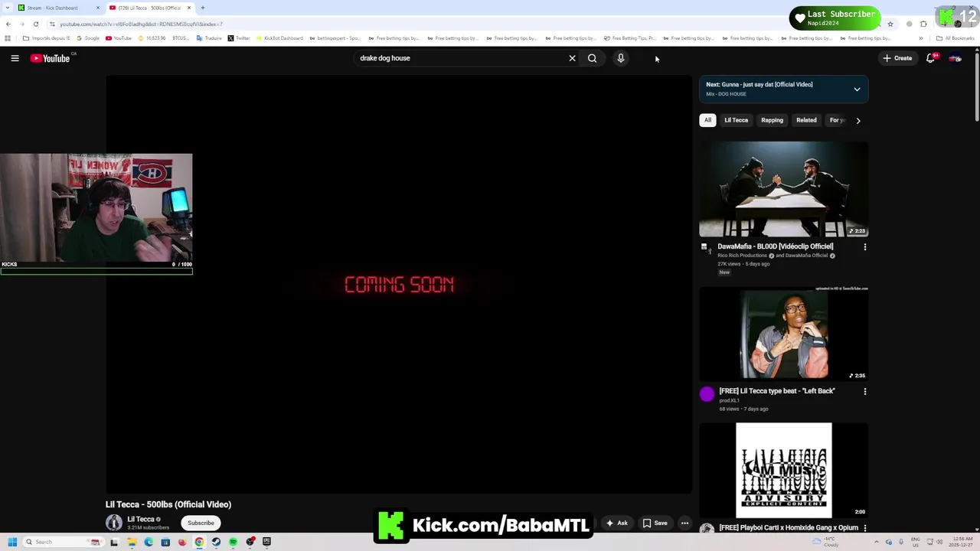980x551 pixels.
Task: Open Chrome apps grid in bookmarks bar
Action: 8,38
